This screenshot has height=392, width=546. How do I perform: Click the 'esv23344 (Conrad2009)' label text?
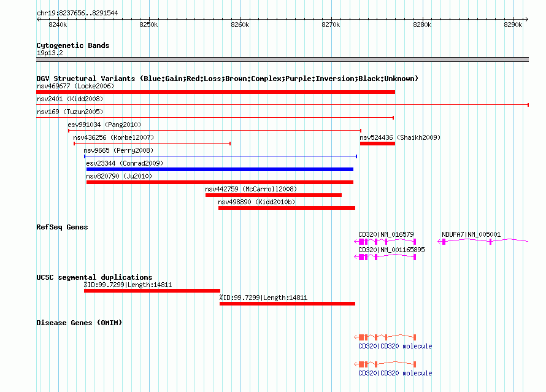click(x=125, y=163)
